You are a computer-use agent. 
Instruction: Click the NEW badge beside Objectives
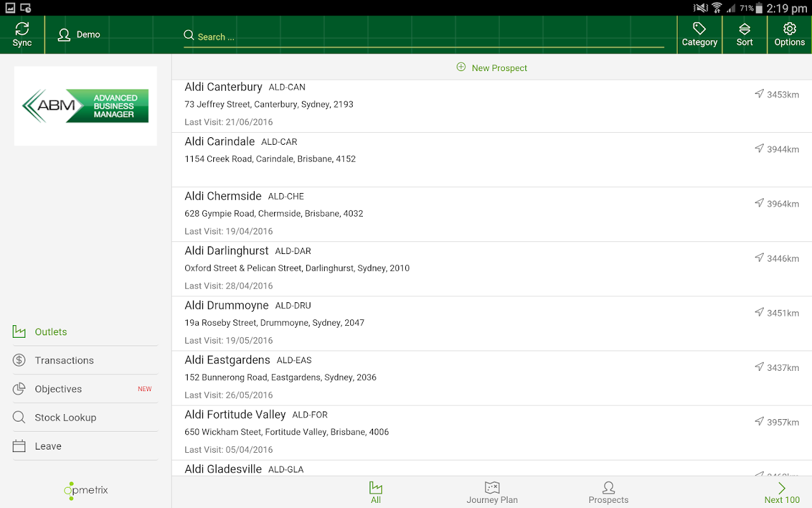coord(145,389)
